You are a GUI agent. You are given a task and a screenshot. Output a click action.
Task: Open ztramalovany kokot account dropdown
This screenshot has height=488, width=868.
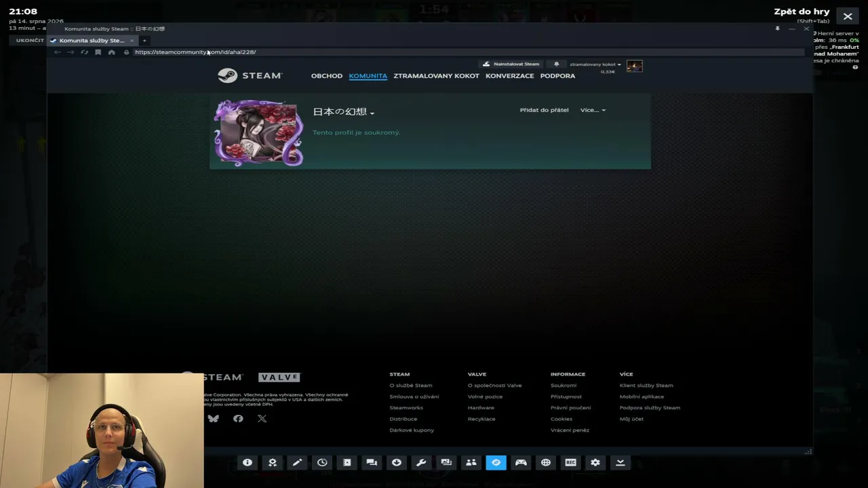[x=595, y=64]
